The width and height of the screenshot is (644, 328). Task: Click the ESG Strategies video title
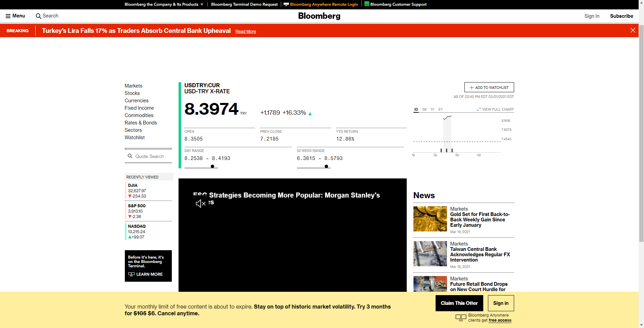click(x=287, y=198)
